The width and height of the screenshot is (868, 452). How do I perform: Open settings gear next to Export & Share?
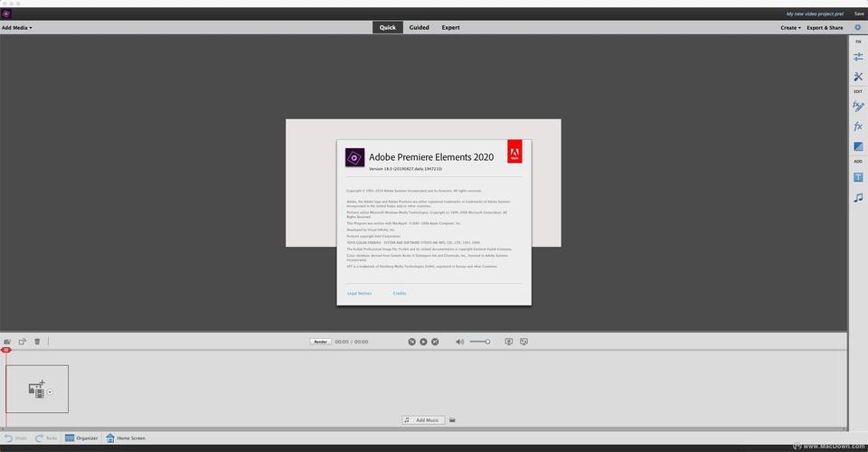[x=857, y=27]
